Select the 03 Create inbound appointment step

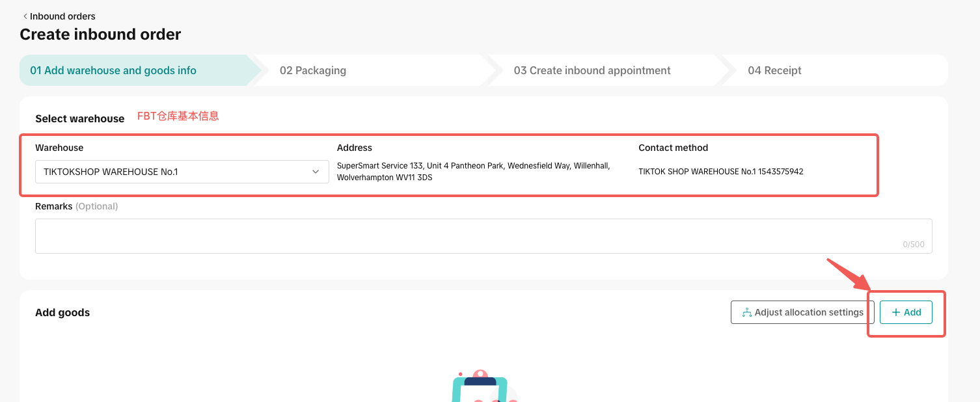[x=592, y=70]
